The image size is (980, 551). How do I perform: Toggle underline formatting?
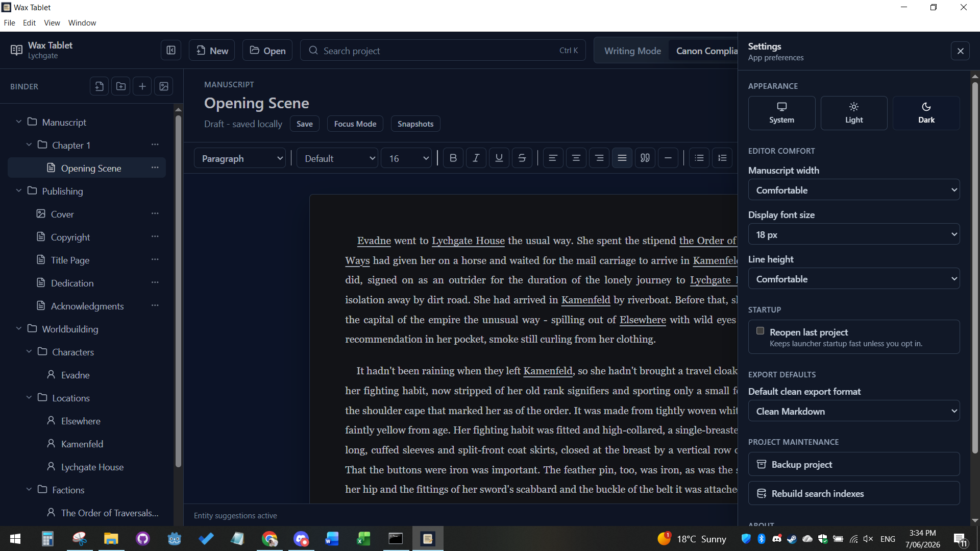[499, 158]
